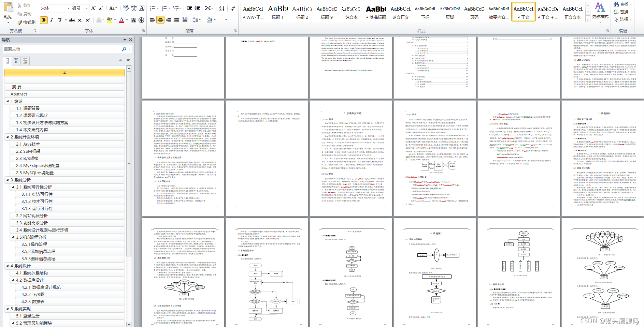Click the 搜索文档 search field

click(61, 49)
